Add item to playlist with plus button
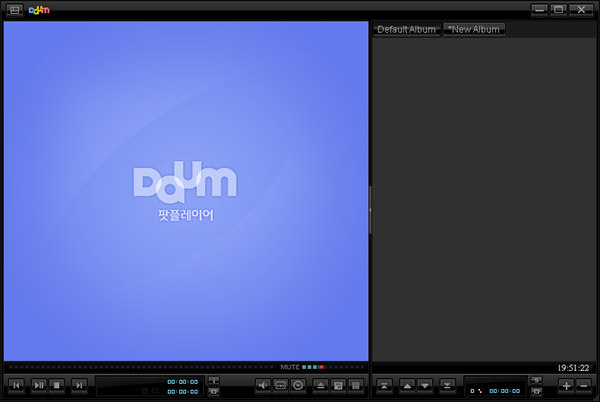This screenshot has width=600, height=402. (566, 386)
